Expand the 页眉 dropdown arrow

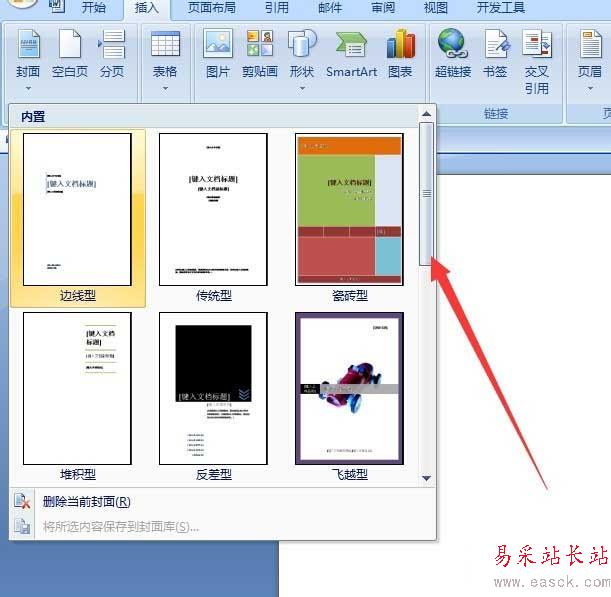point(590,88)
